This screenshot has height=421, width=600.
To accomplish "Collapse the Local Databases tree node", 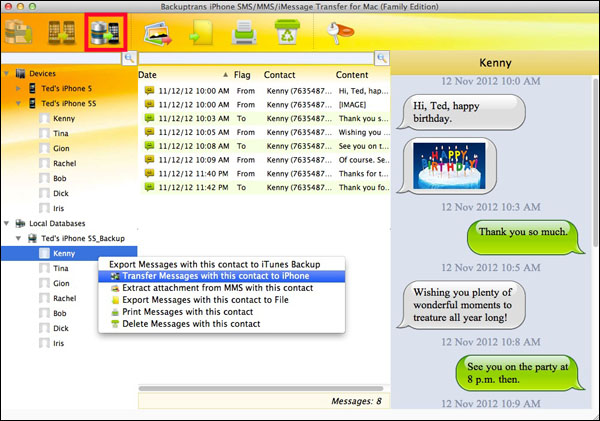I will click(x=7, y=223).
